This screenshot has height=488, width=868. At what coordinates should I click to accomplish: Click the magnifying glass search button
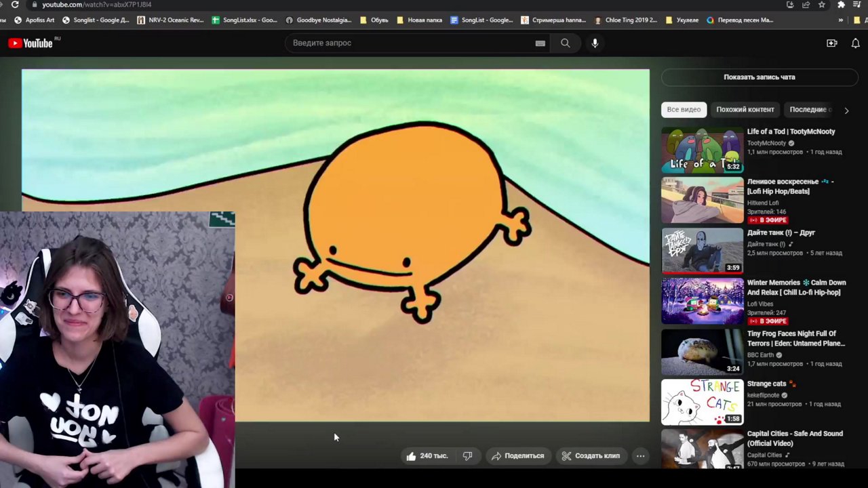coord(565,43)
